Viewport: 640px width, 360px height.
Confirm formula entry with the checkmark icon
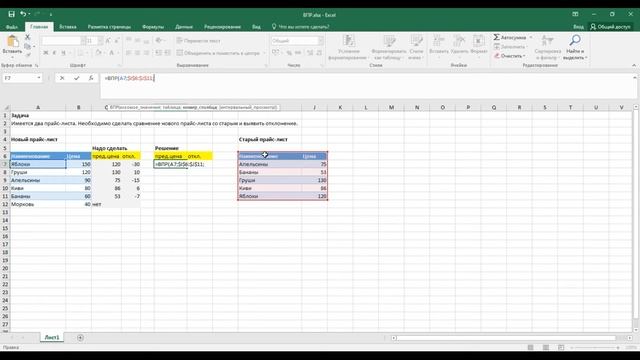click(76, 78)
